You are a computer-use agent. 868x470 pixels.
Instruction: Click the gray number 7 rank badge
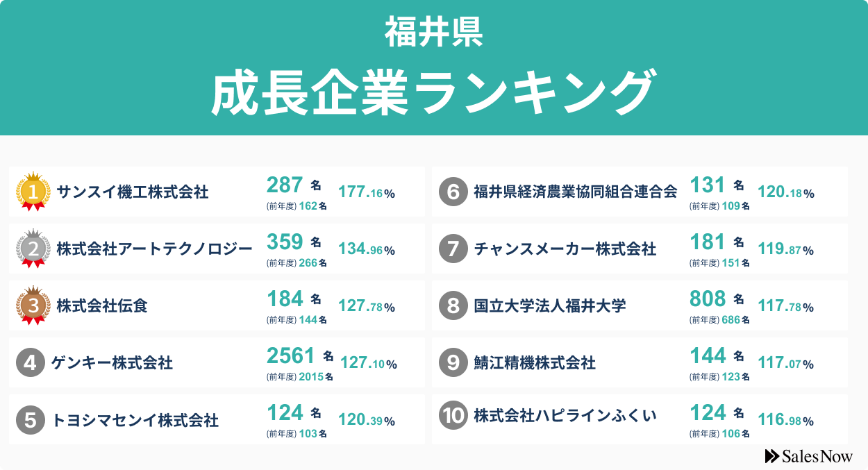pyautogui.click(x=453, y=249)
